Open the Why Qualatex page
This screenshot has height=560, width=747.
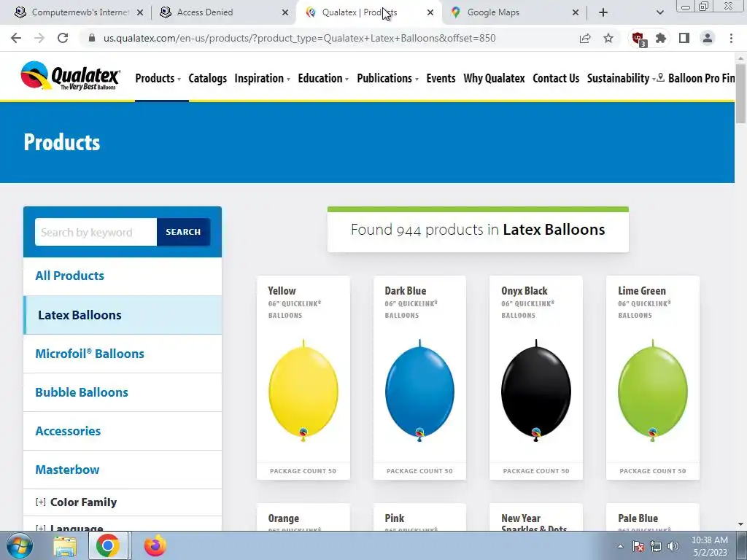(x=494, y=78)
